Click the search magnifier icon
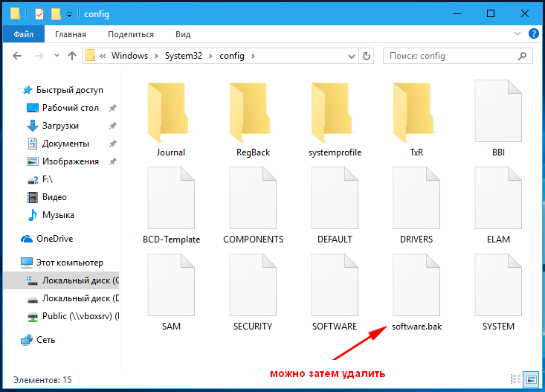Image resolution: width=545 pixels, height=392 pixels. [x=522, y=56]
